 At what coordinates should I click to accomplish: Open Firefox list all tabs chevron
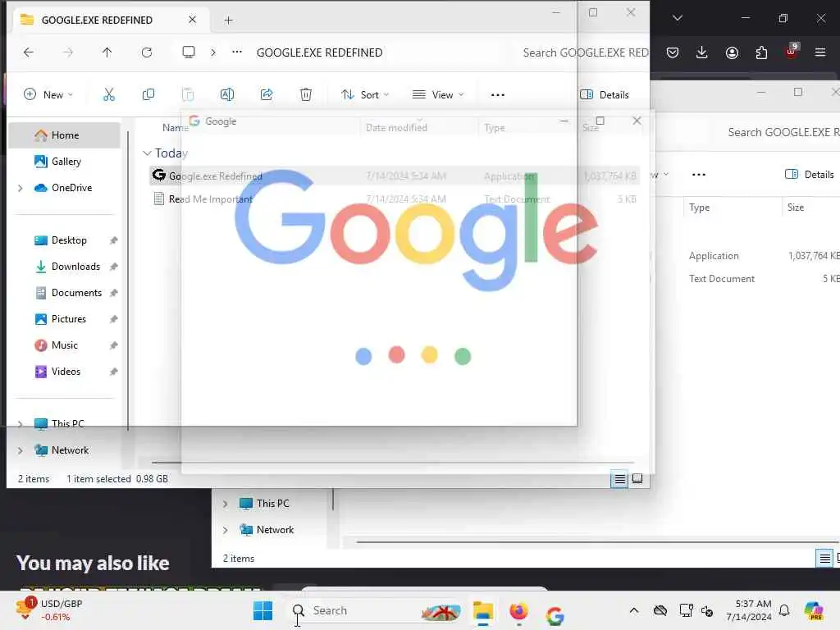click(678, 18)
